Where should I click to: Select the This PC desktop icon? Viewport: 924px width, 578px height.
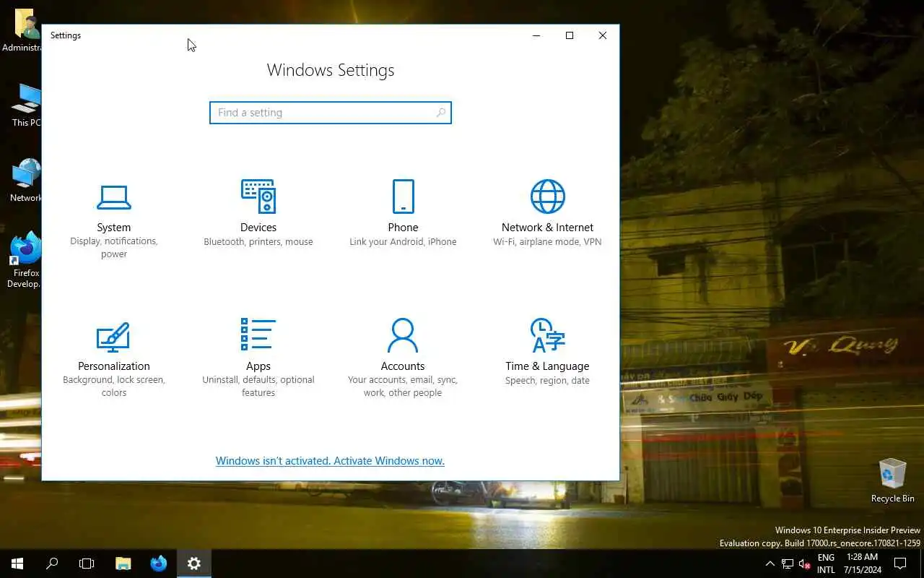[x=26, y=105]
